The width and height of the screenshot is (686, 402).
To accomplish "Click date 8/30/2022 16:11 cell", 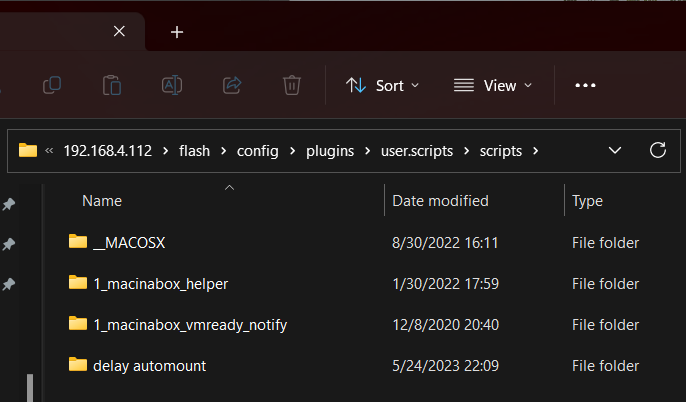I will (x=445, y=243).
